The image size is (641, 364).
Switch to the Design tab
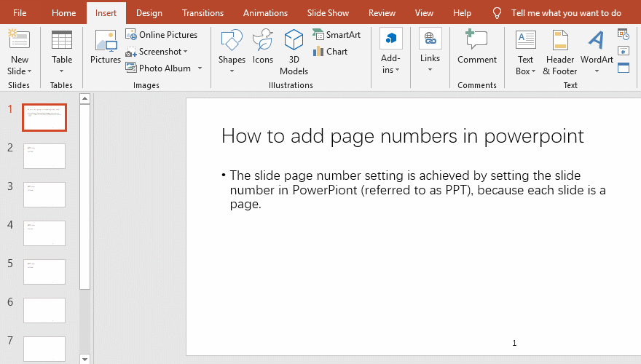click(x=149, y=13)
